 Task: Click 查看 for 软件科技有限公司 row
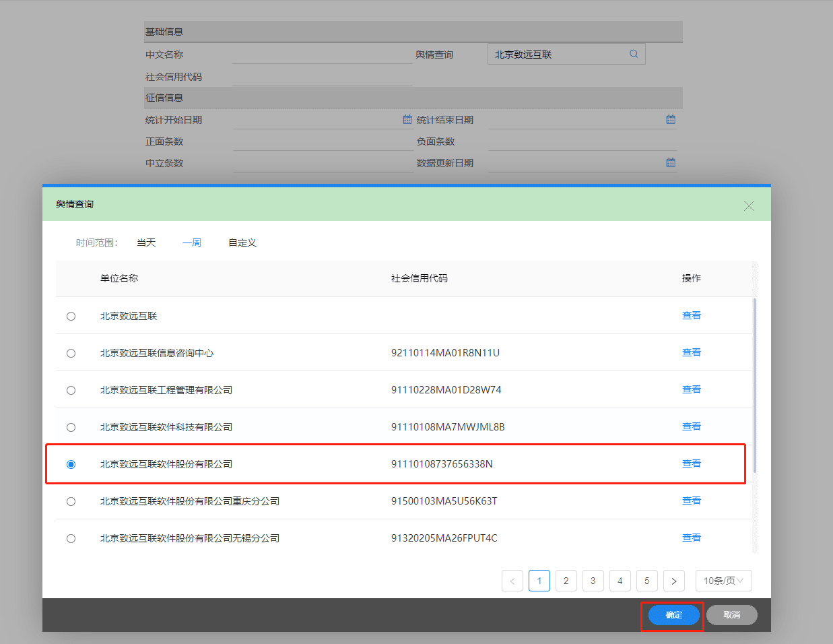pyautogui.click(x=692, y=426)
